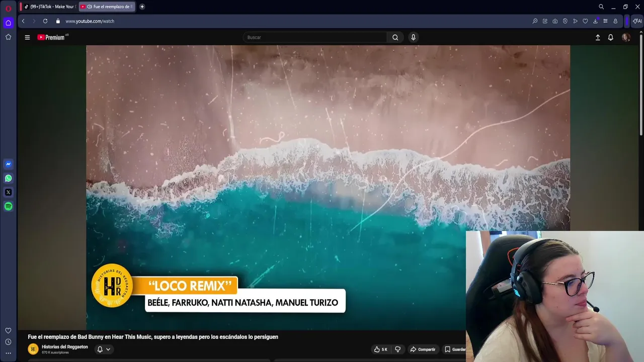Submit search with magnifier button
This screenshot has width=644, height=362.
(395, 37)
